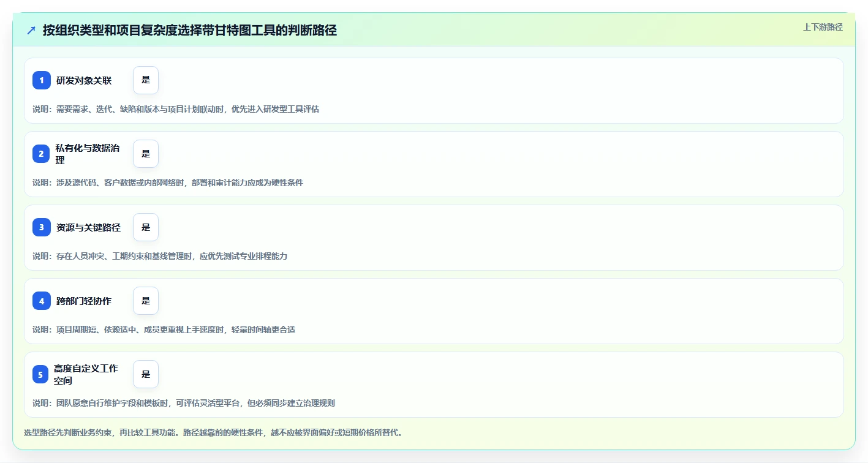Select the 跨部门轻协作 step title
868x463 pixels.
point(84,301)
